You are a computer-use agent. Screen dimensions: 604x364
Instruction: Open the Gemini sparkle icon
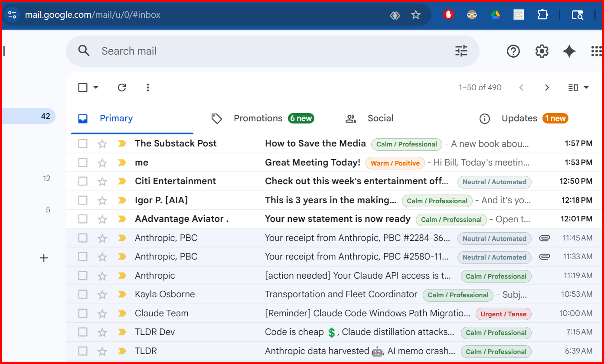[569, 51]
